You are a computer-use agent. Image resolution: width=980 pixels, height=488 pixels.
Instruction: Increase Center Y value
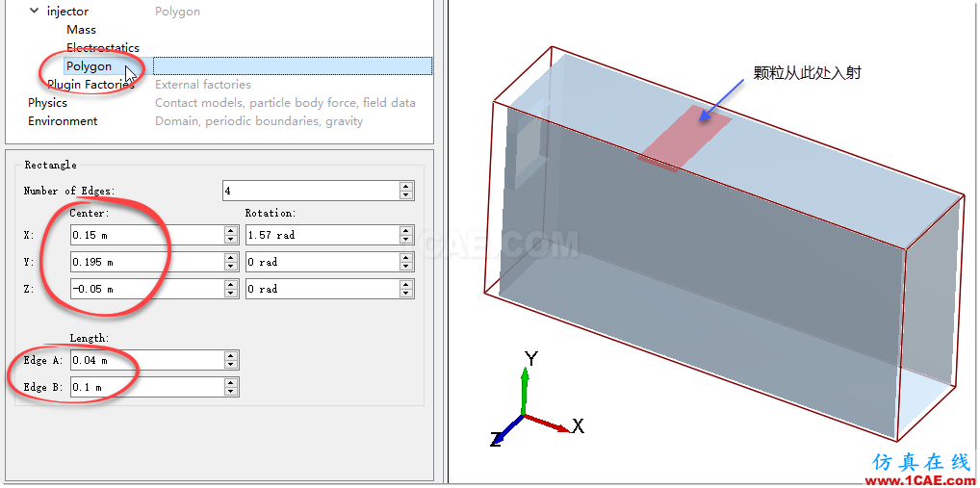pos(231,257)
